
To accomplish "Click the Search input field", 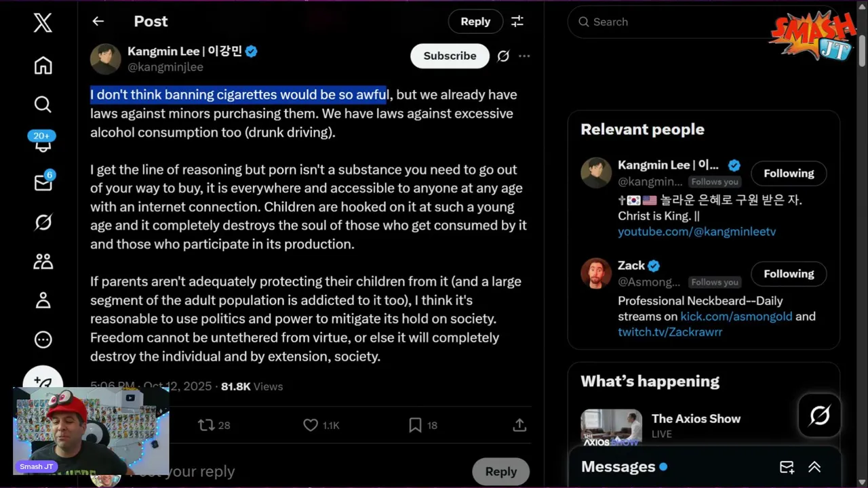I will pyautogui.click(x=678, y=22).
